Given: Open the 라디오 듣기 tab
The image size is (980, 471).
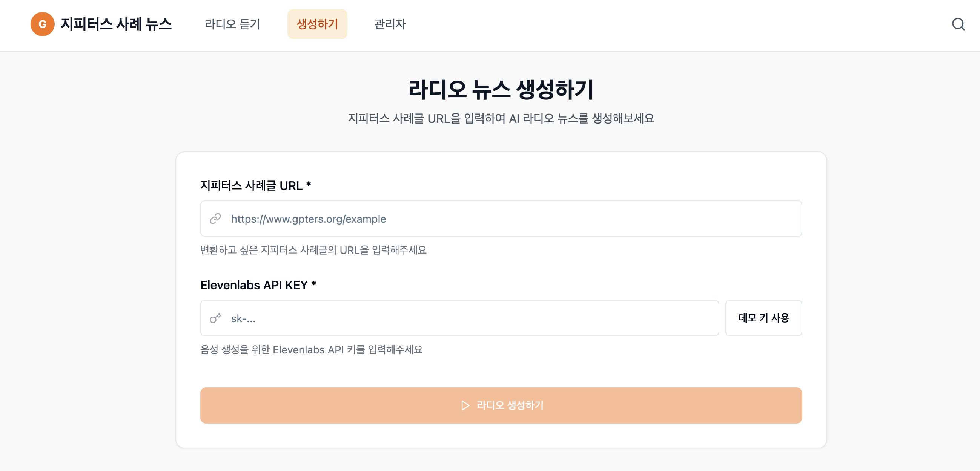Looking at the screenshot, I should click(x=232, y=24).
